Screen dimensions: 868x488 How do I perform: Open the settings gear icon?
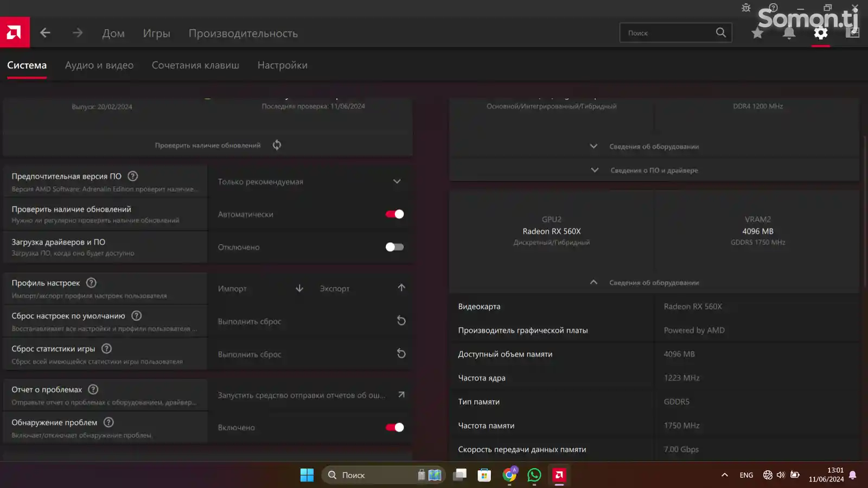[x=821, y=33]
